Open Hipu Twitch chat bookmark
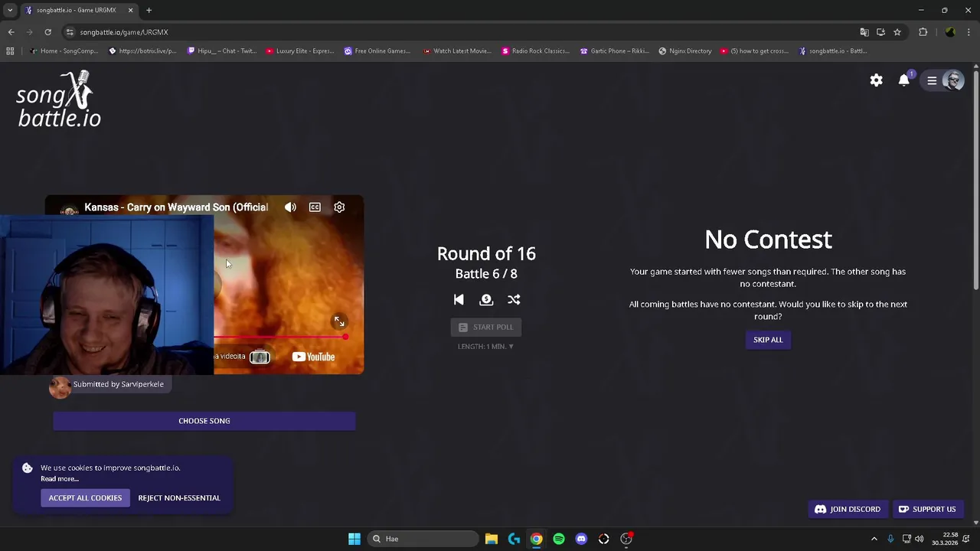Screen dimensions: 980x551 pos(221,51)
